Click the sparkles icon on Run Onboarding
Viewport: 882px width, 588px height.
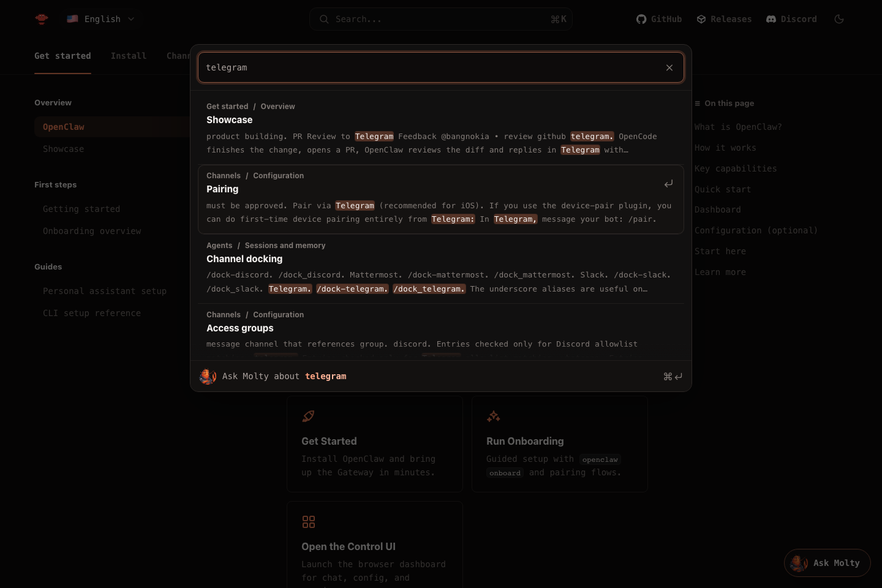tap(494, 417)
